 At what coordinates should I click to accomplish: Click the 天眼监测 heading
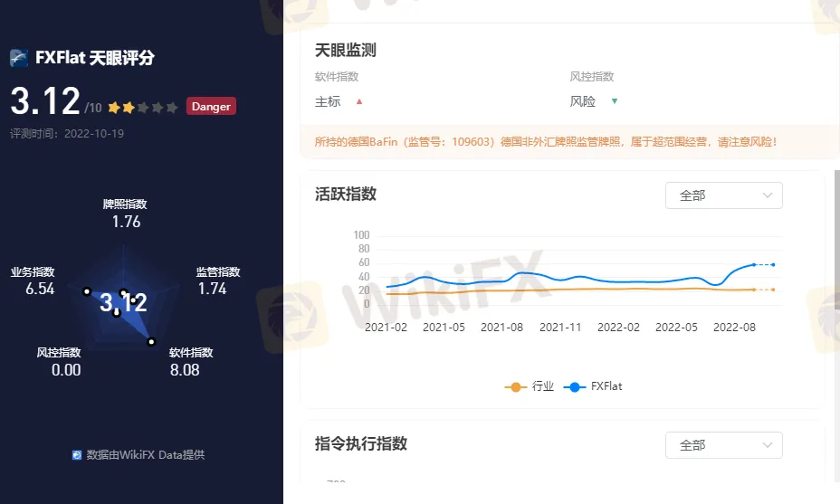(346, 51)
